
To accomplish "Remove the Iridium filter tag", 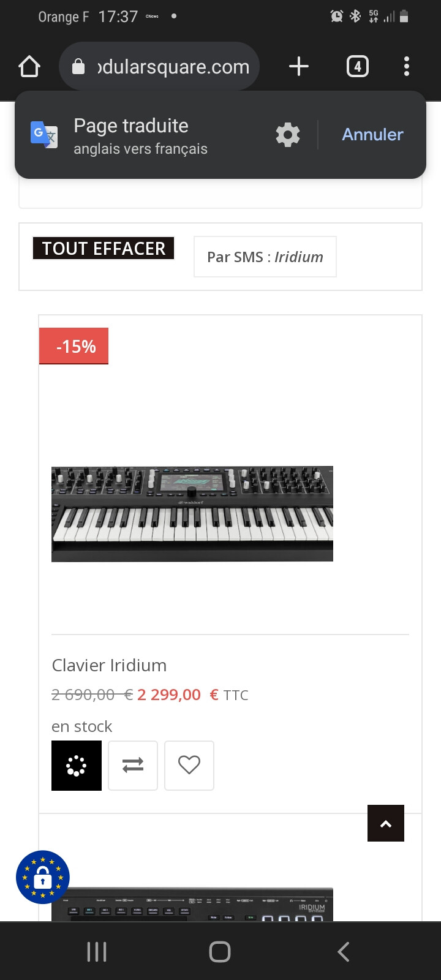I will (265, 257).
